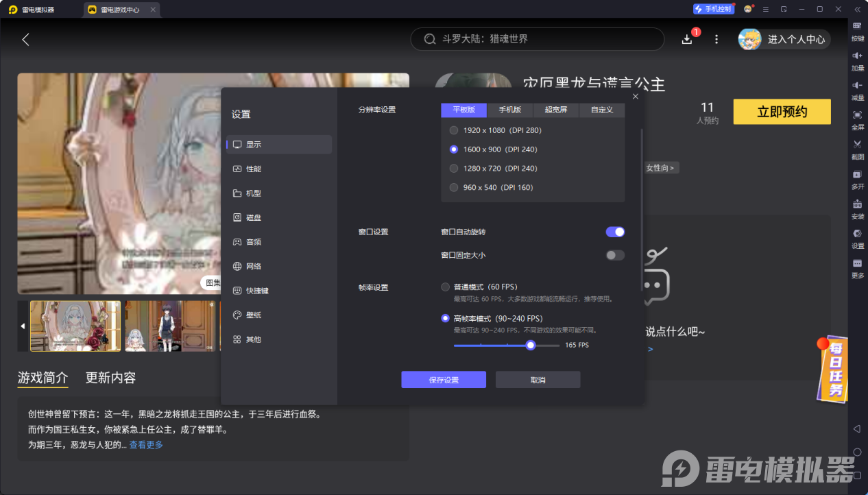This screenshot has height=495, width=868.
Task: Click the Android home circle button
Action: point(857,452)
